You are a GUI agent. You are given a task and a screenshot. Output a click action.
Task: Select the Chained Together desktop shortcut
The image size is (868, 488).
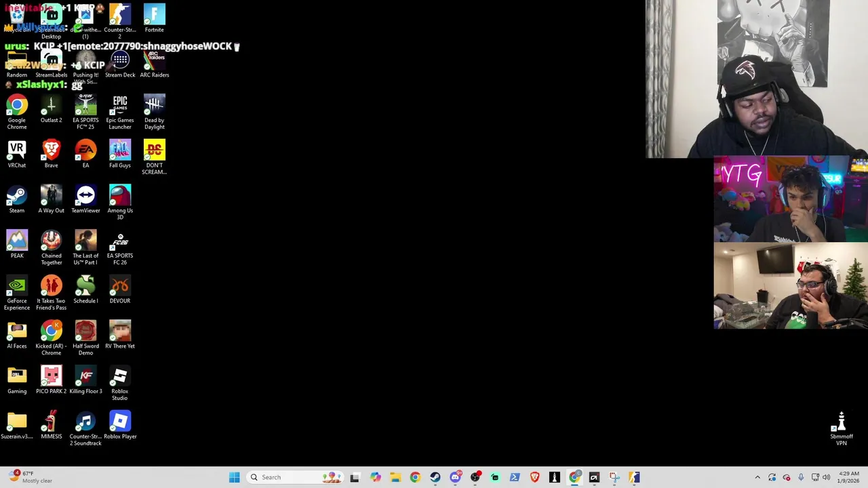51,247
